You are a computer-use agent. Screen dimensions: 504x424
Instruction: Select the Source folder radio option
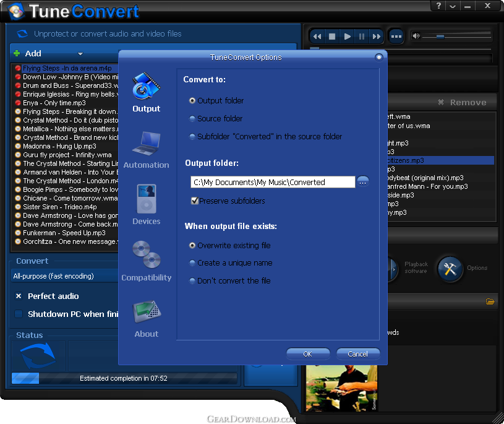216,119
